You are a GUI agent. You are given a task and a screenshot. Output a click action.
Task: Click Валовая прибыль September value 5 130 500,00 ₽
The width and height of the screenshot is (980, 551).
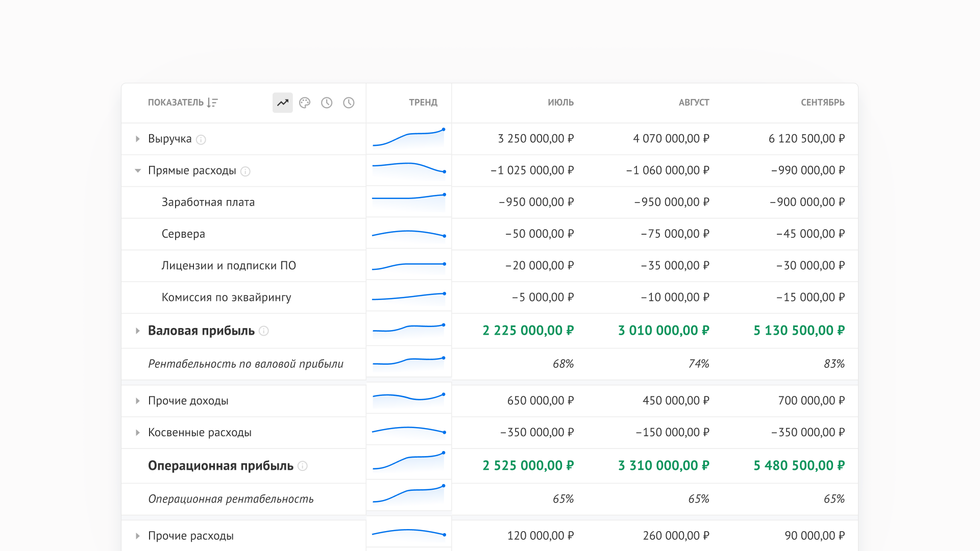pyautogui.click(x=799, y=331)
